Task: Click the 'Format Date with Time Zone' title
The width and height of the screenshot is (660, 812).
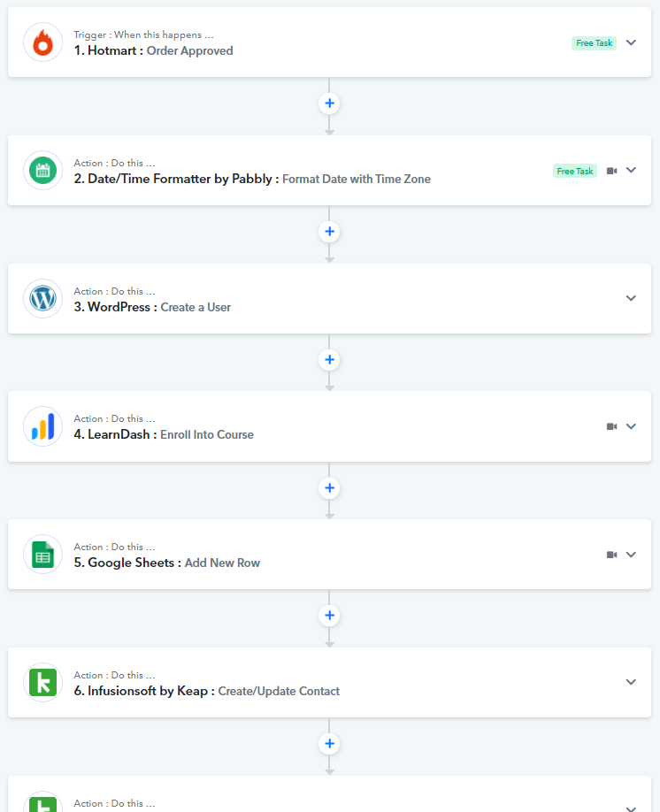Action: pos(357,180)
